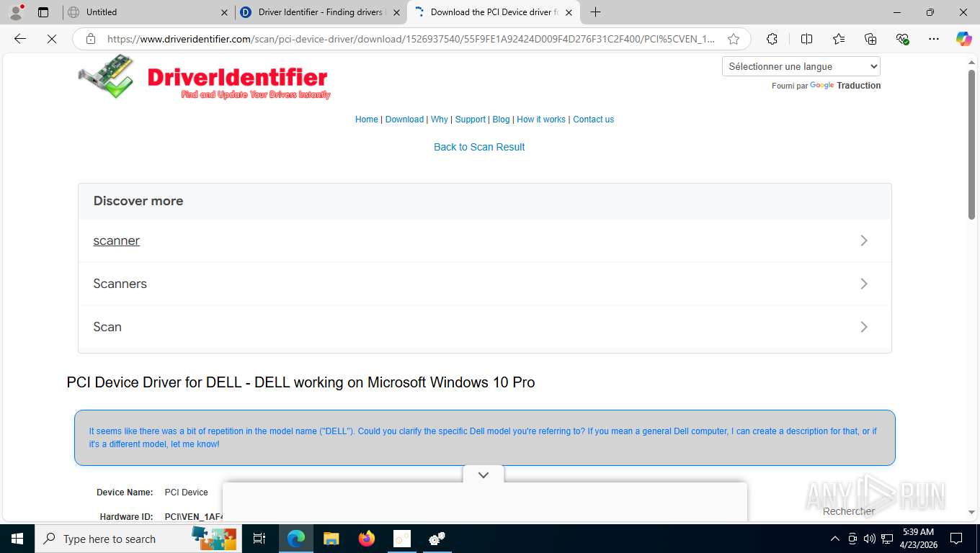Close the Untitled tab
The height and width of the screenshot is (553, 980).
coord(224,12)
